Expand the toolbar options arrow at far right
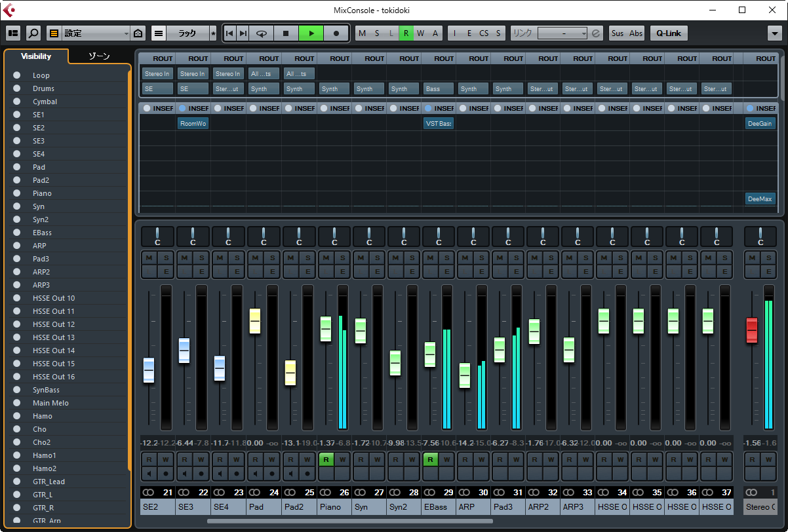The width and height of the screenshot is (788, 532). coord(774,33)
